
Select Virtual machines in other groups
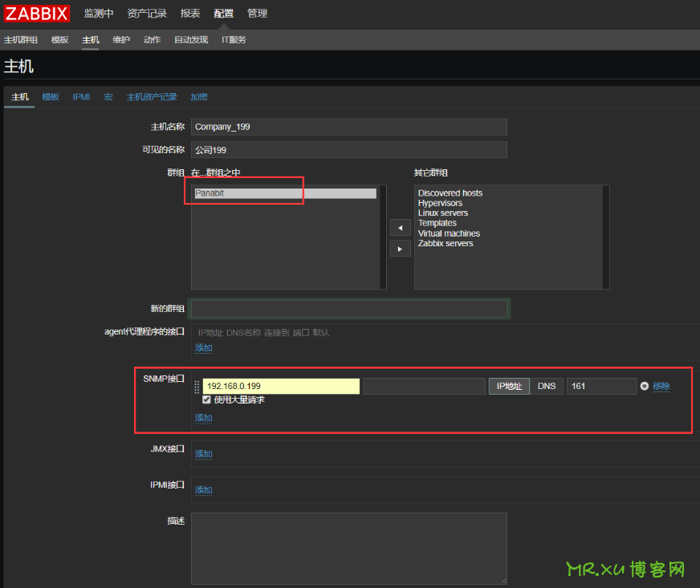pos(449,233)
